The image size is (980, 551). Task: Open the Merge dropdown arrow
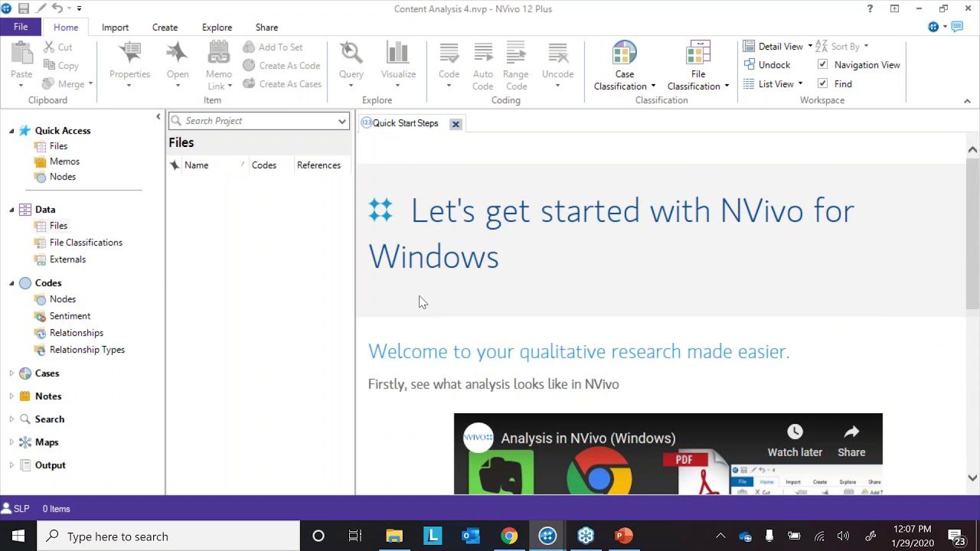pyautogui.click(x=90, y=84)
